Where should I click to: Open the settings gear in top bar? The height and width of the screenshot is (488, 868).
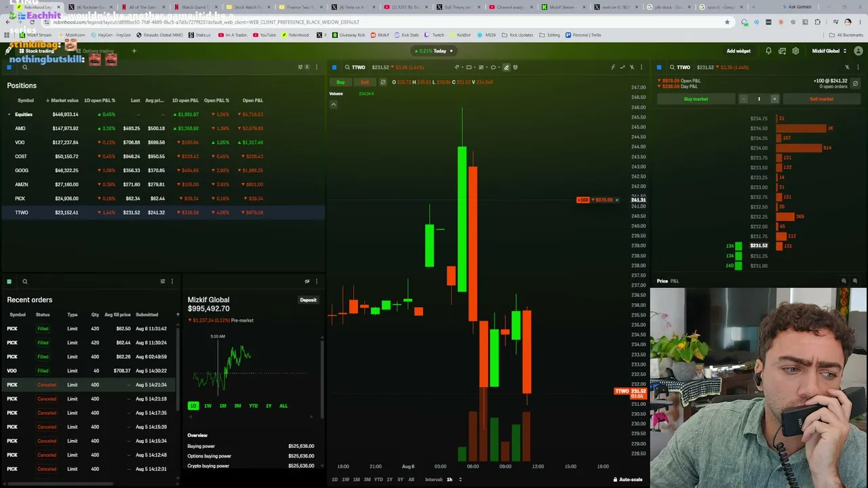click(x=795, y=51)
